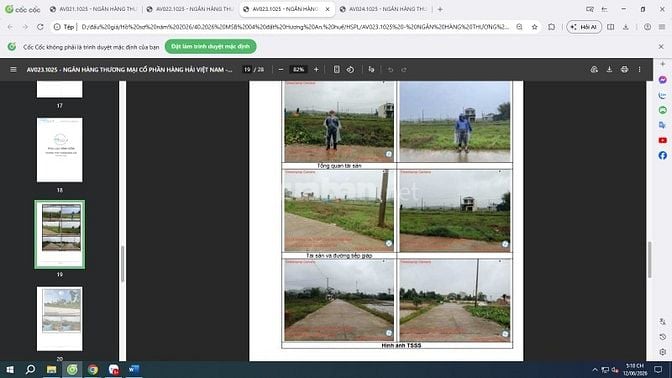The width and height of the screenshot is (672, 378).
Task: Open a new browser tab
Action: coord(440,9)
